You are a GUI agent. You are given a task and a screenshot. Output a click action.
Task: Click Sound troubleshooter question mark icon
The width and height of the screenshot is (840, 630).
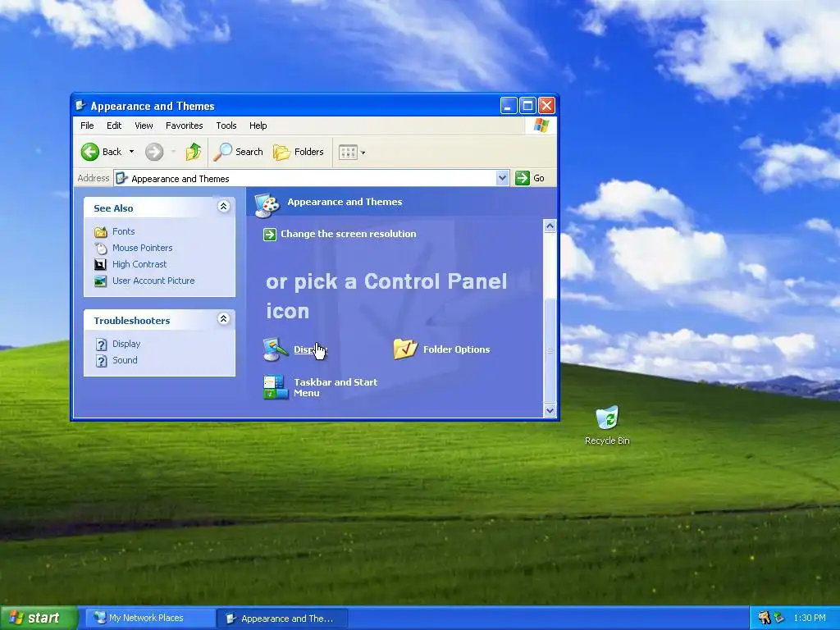[101, 361]
